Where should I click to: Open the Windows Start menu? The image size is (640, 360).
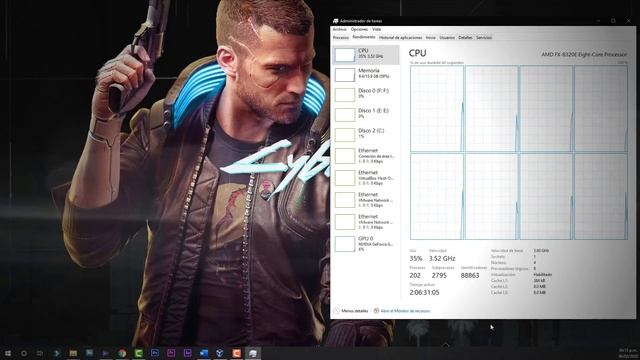tap(7, 353)
